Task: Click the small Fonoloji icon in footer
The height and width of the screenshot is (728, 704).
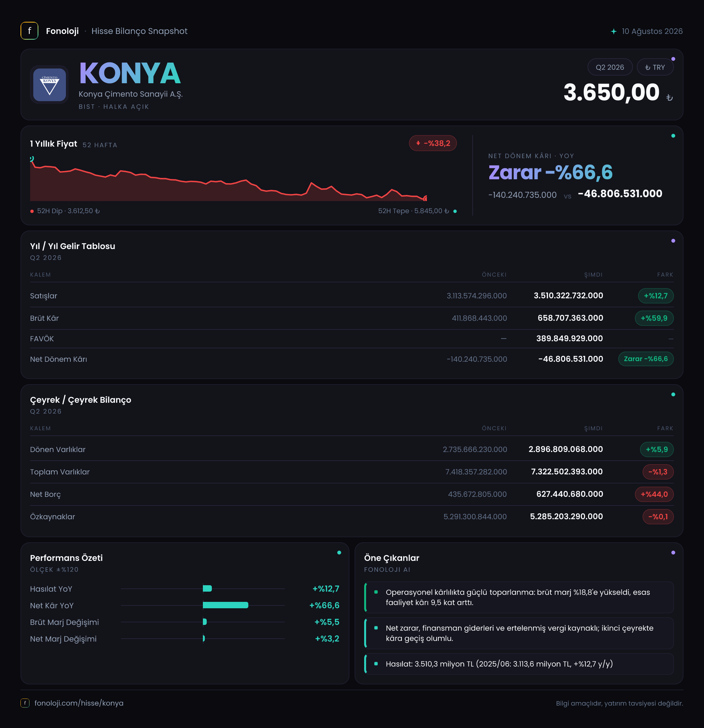Action: coord(25,703)
